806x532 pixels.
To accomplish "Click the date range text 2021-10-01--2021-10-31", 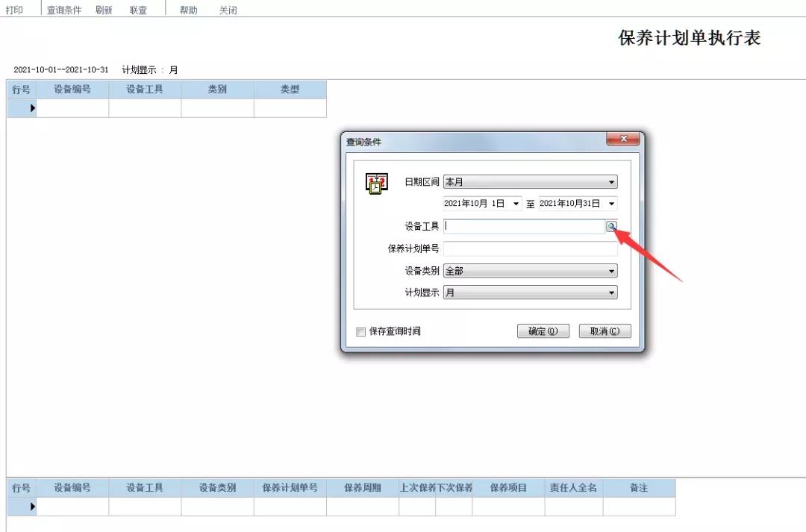I will point(61,70).
